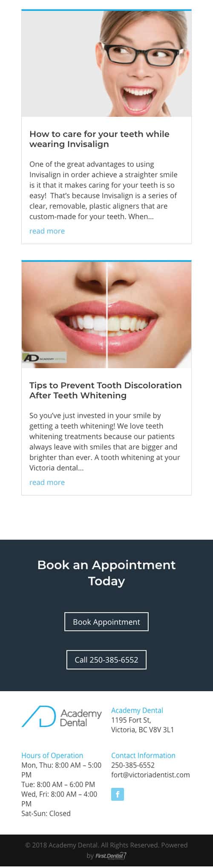
Task: Click the 'Book an Appointment Today' heading
Action: [106, 573]
